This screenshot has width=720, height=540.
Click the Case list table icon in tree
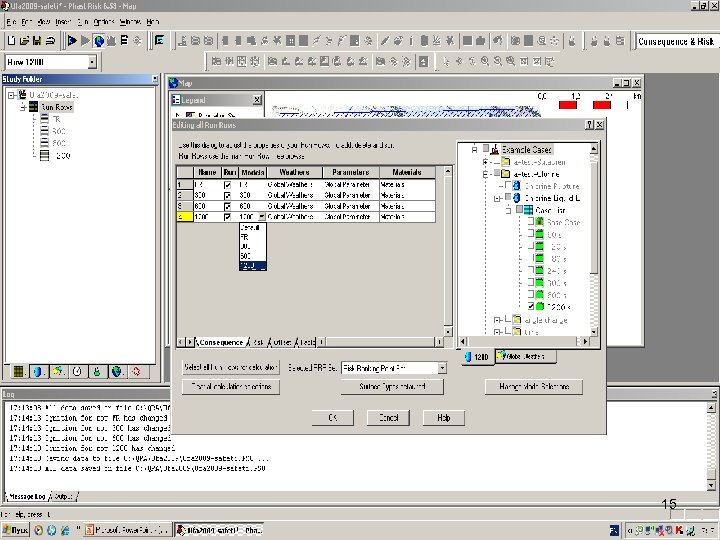(528, 210)
